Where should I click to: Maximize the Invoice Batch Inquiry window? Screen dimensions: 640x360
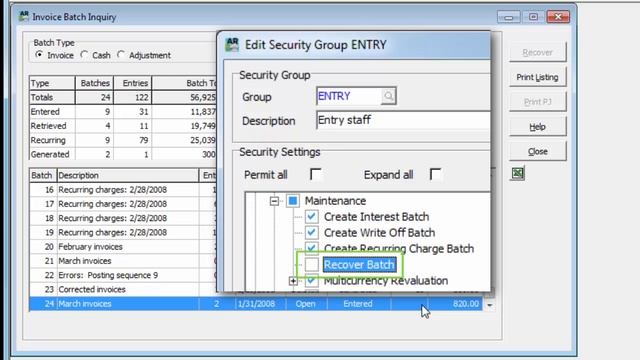point(533,17)
